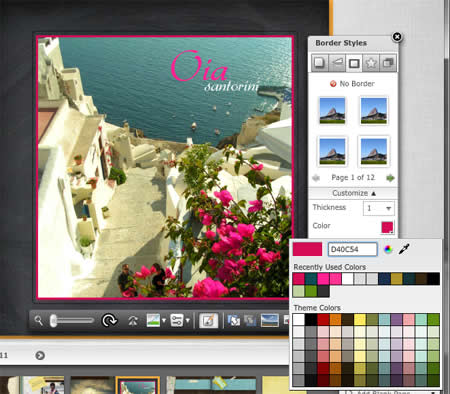This screenshot has width=450, height=394.
Task: Click the hex color input field
Action: point(353,249)
